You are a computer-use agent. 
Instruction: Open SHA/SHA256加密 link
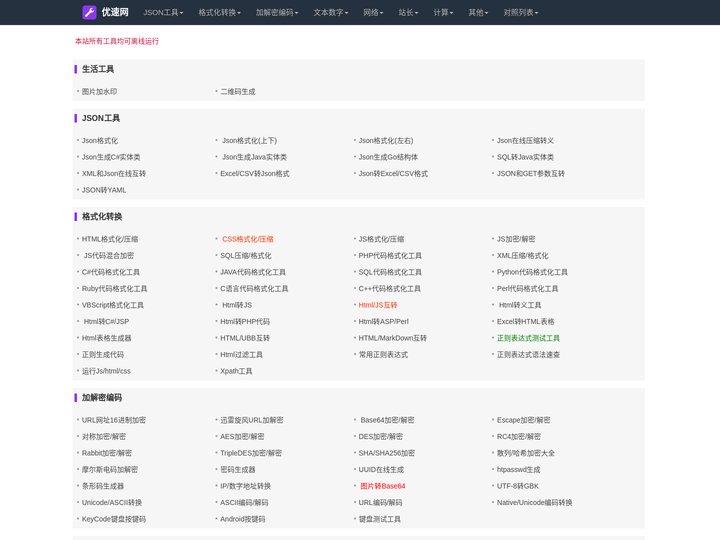(x=387, y=453)
